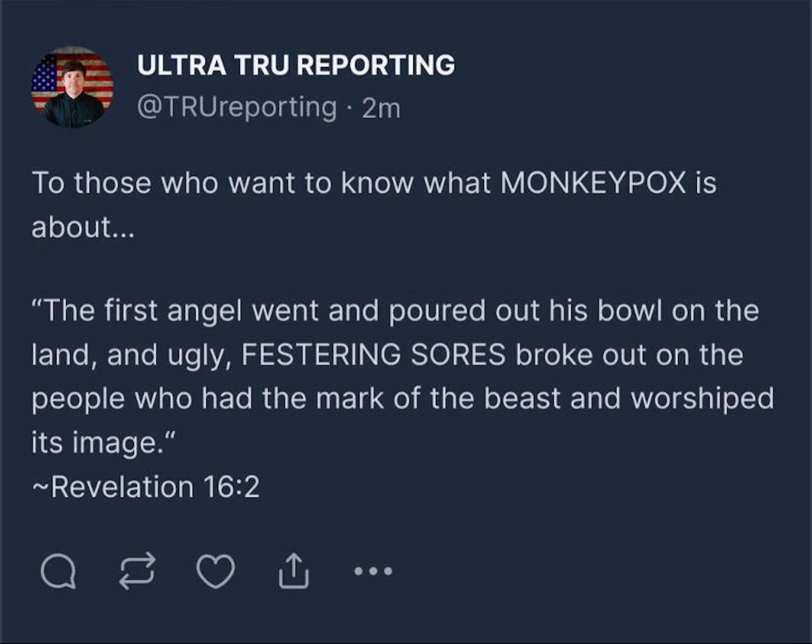The width and height of the screenshot is (812, 644).
Task: Click the phrase "broke out on the"
Action: pos(629,354)
